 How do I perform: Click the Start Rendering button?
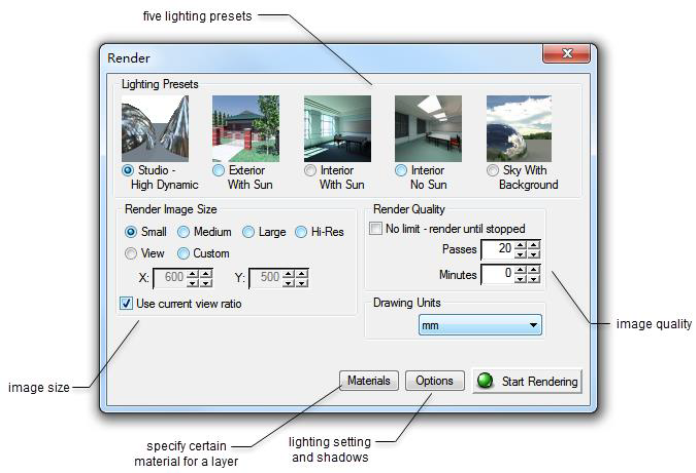[527, 381]
